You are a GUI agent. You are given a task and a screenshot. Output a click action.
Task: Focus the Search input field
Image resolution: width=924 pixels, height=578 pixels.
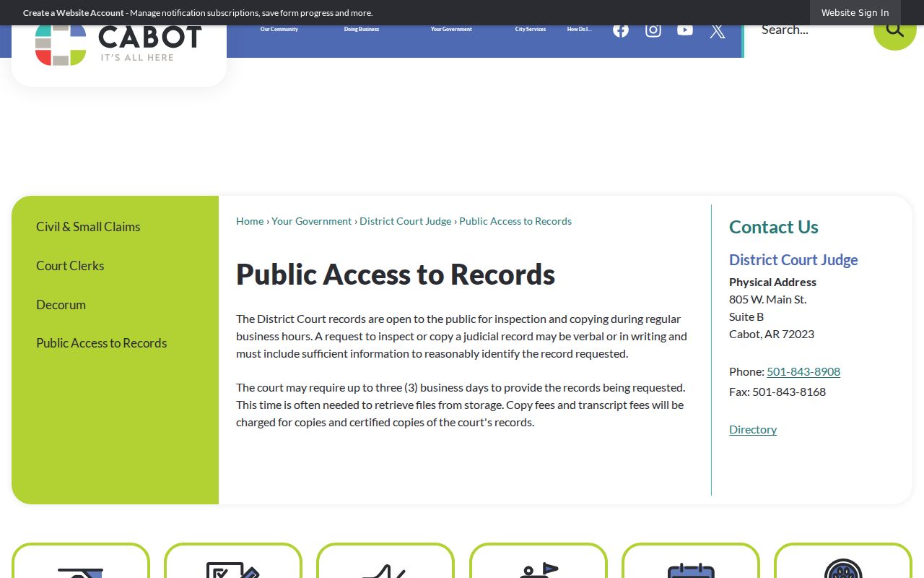click(x=808, y=30)
